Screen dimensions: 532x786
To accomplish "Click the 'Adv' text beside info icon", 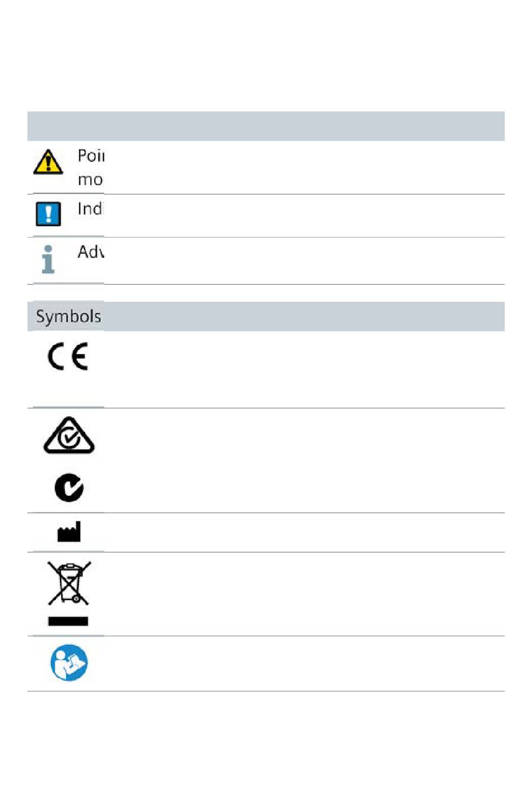I will click(90, 252).
